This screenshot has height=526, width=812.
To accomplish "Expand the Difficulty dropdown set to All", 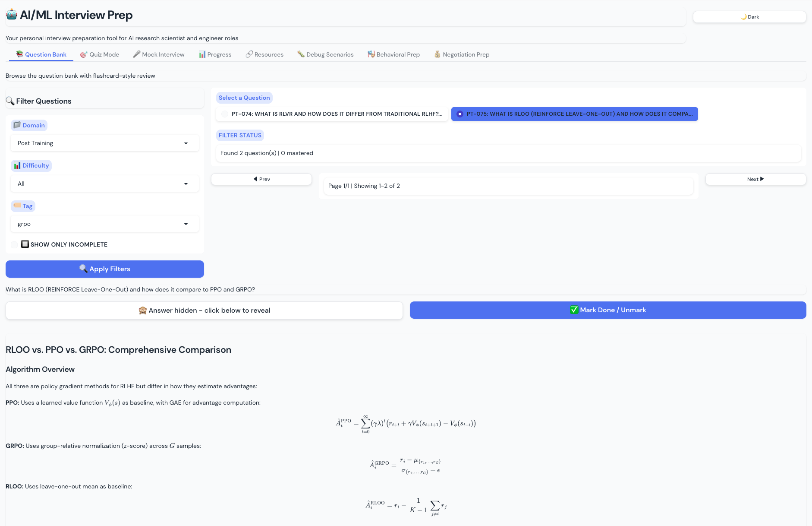I will (104, 184).
